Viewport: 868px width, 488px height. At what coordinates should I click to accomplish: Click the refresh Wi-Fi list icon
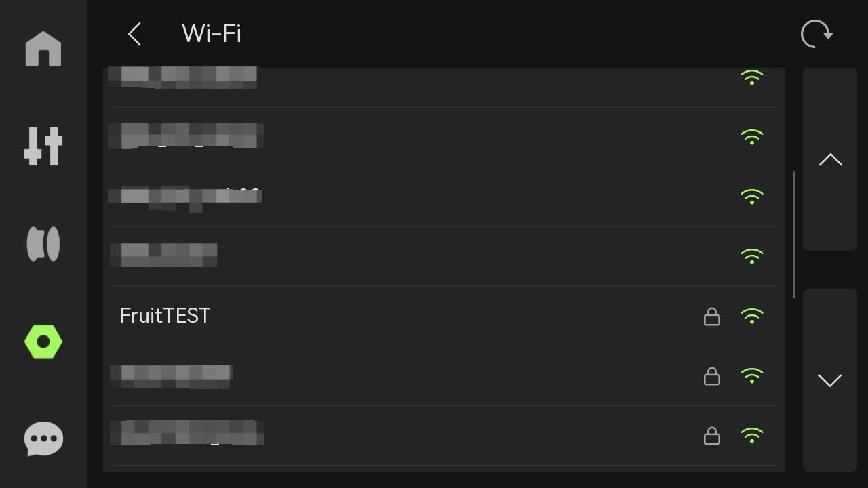click(x=816, y=34)
